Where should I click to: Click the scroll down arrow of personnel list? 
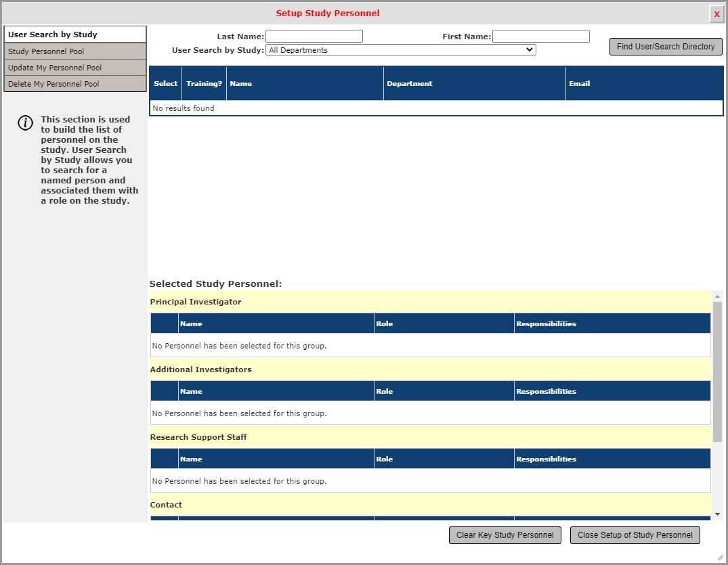tap(717, 514)
